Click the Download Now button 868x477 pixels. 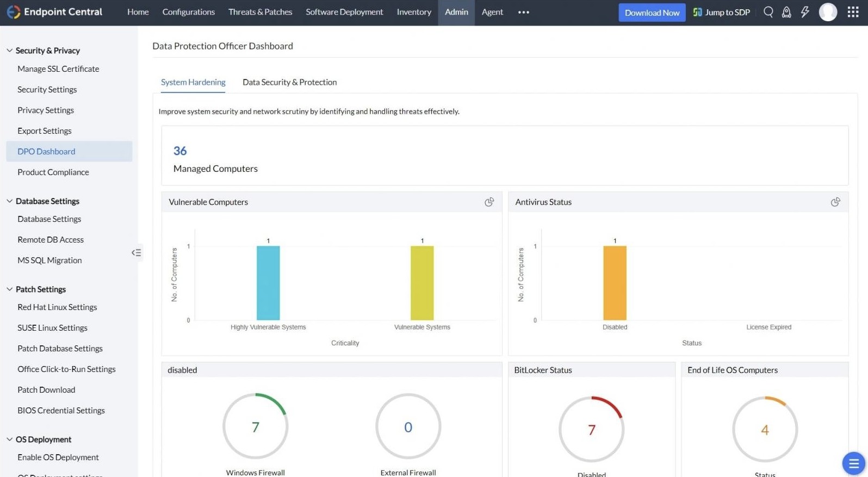(652, 13)
